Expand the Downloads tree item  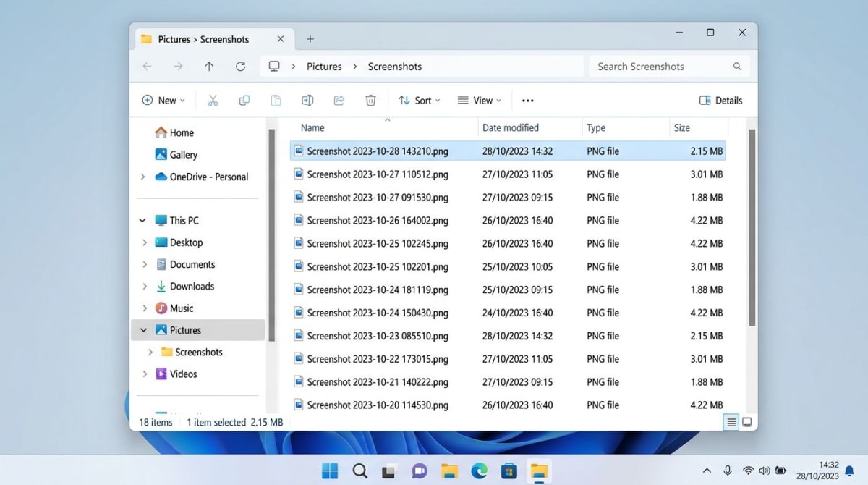click(145, 286)
